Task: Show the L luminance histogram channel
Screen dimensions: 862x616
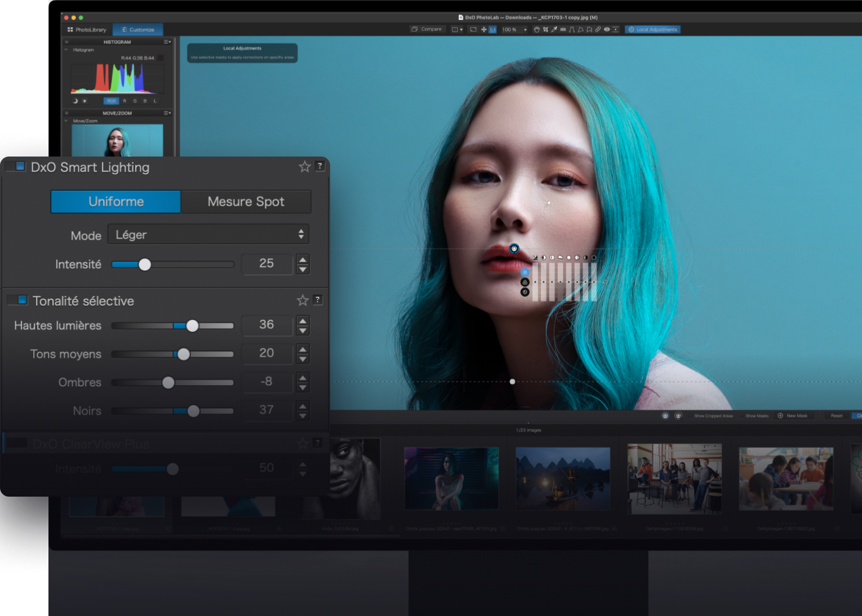Action: tap(155, 101)
